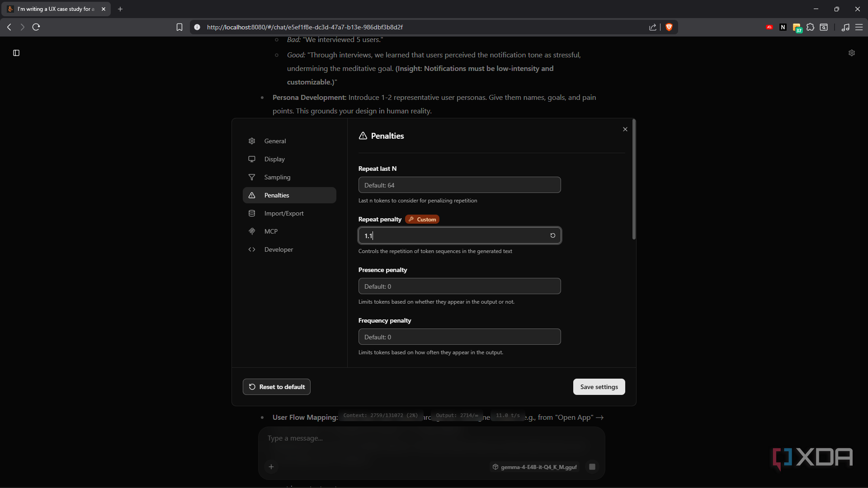Click the message input box
This screenshot has height=488, width=868.
[x=432, y=438]
